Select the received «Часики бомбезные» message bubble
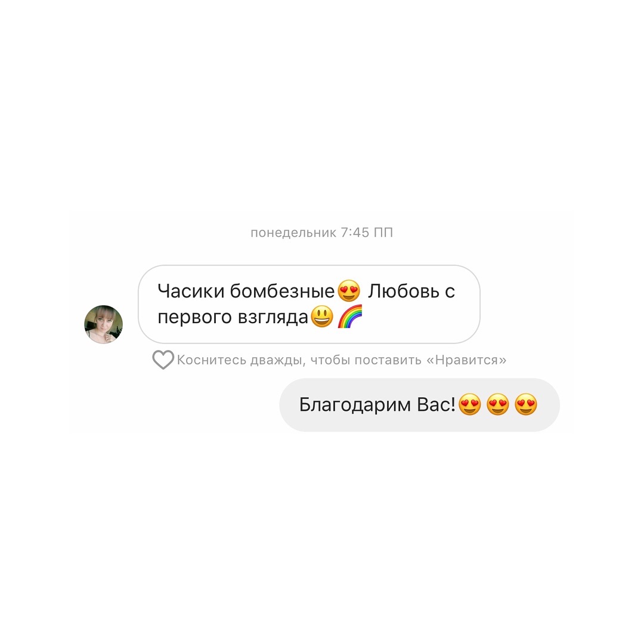Image resolution: width=644 pixels, height=644 pixels. 309,304
